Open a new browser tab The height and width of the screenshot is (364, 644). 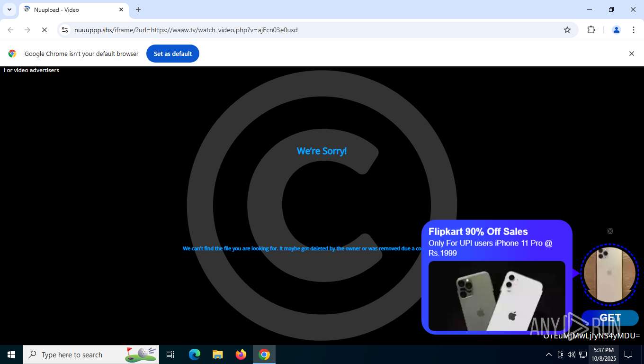click(x=138, y=9)
